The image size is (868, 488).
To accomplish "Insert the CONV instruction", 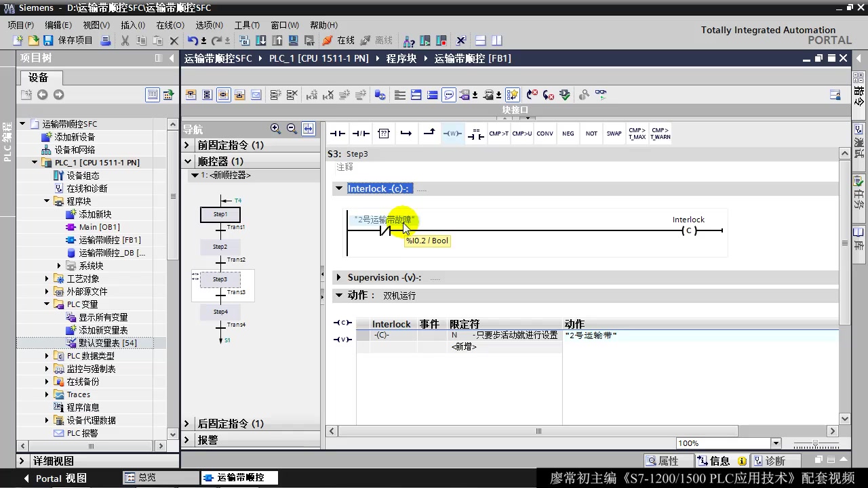I will [545, 134].
